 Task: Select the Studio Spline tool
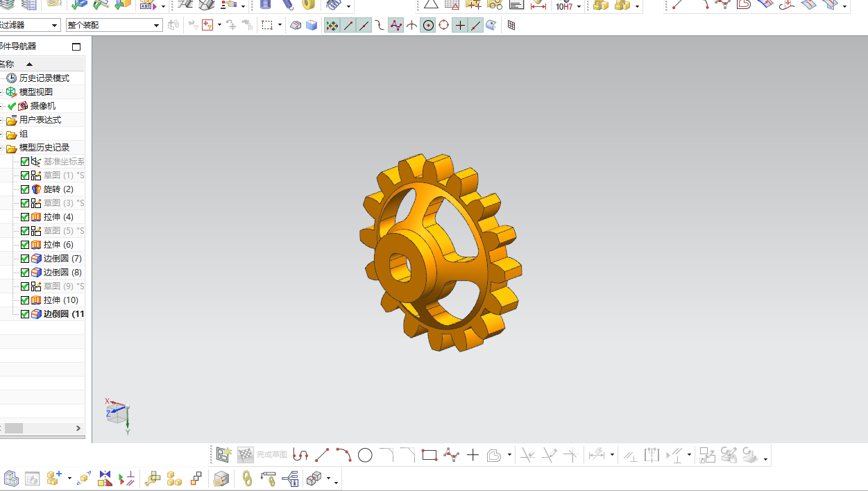tap(451, 456)
